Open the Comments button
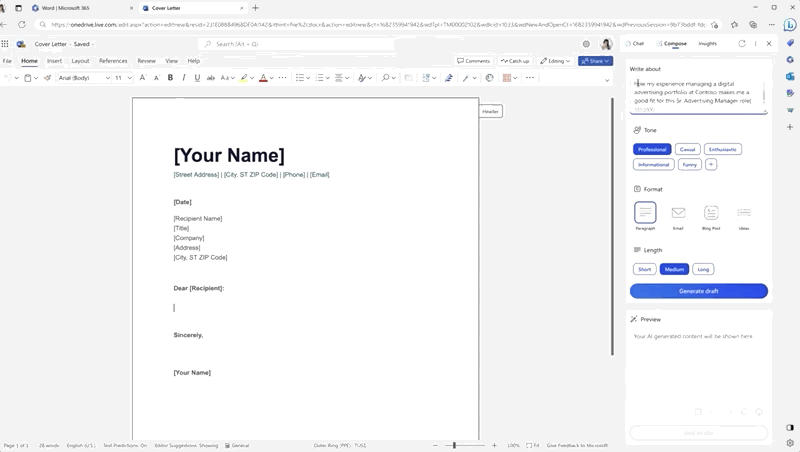This screenshot has width=800, height=452. (473, 61)
